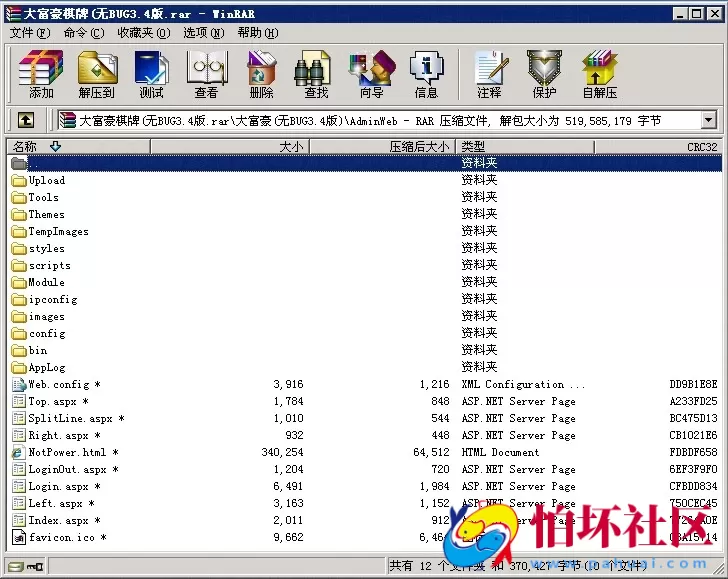
Task: Select the Module folder row
Action: click(365, 282)
